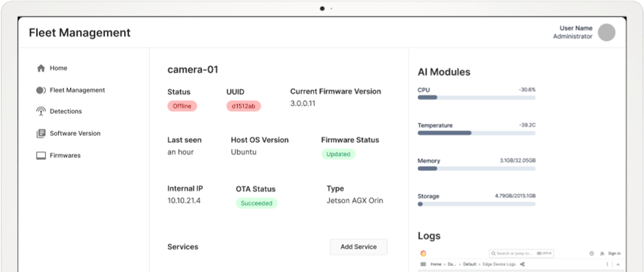Click the Memory value 3.1GB/32.05GB
Viewport: 644px width, 272px height.
[517, 161]
